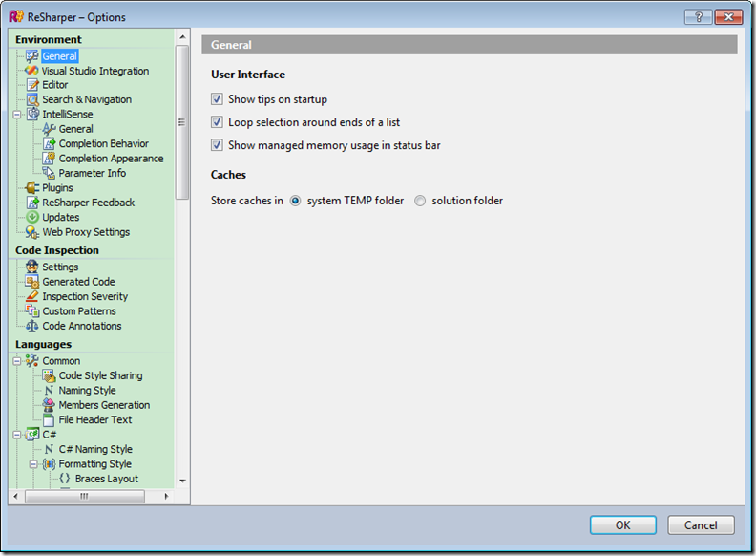Click the Visual Studio Integration icon
756x556 pixels.
click(31, 71)
